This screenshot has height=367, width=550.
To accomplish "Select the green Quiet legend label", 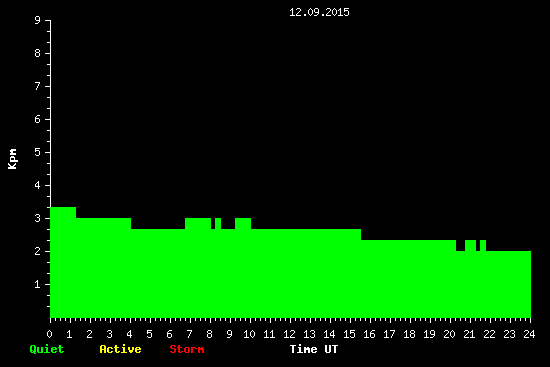I will click(x=47, y=349).
